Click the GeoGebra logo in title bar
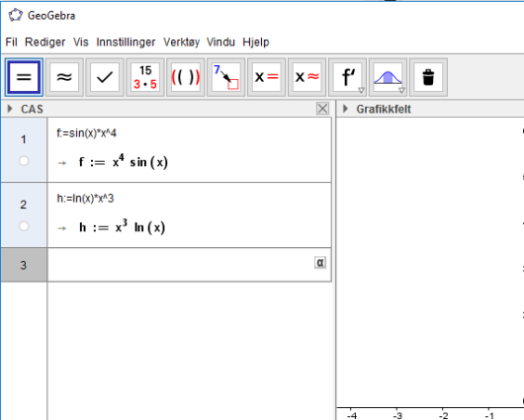 16,16
